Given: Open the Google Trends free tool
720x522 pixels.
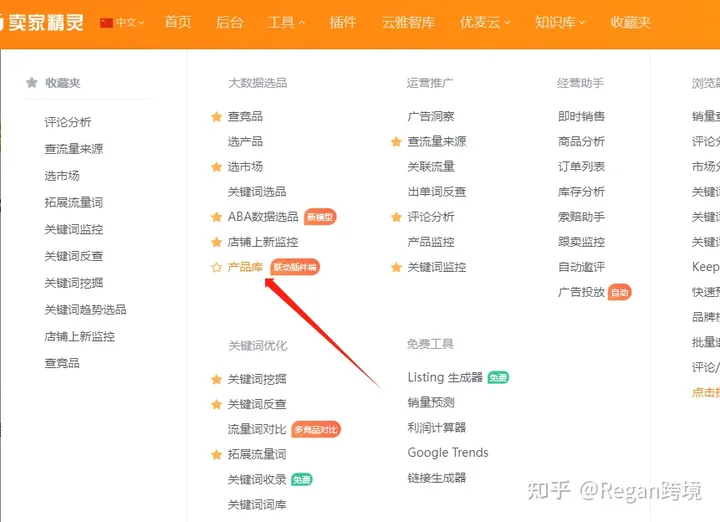Looking at the screenshot, I should (x=448, y=453).
